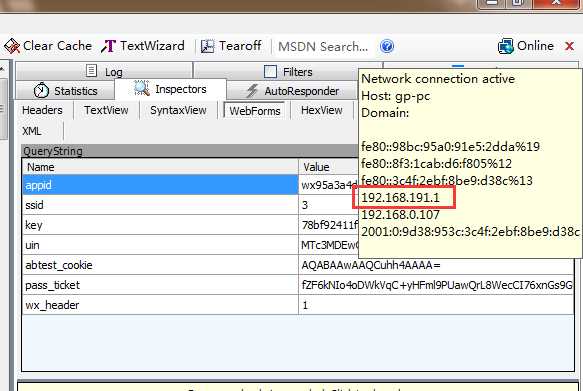The height and width of the screenshot is (391, 583).
Task: Click the Online globe icon
Action: [x=505, y=46]
